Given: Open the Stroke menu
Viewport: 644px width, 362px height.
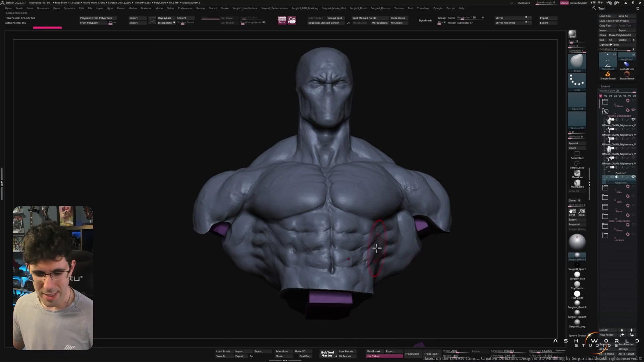Looking at the screenshot, I should (225, 8).
